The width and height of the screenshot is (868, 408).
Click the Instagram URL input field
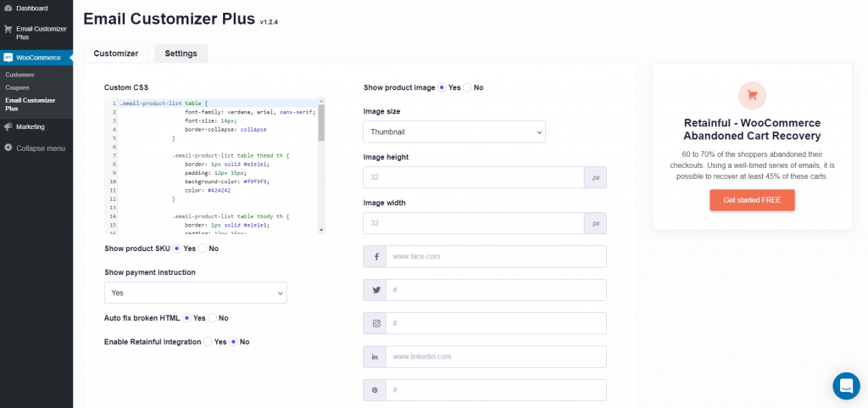tap(496, 323)
